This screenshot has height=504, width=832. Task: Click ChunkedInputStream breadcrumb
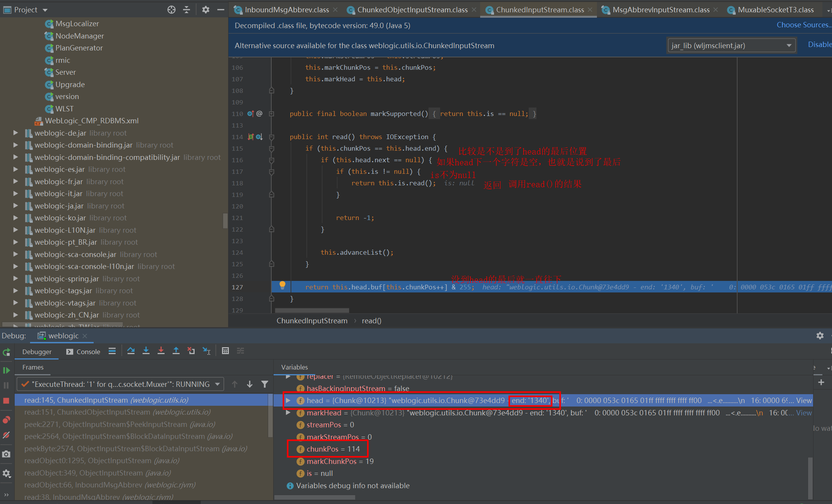point(312,321)
